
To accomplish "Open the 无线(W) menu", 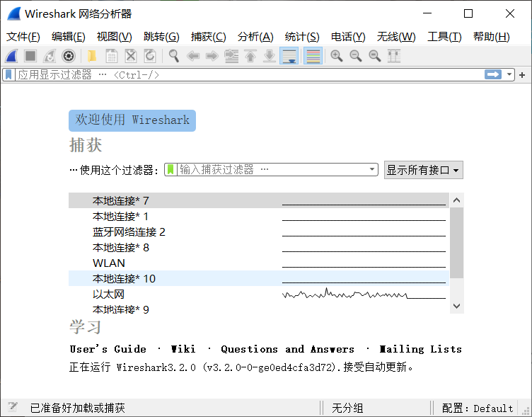I will coord(396,37).
